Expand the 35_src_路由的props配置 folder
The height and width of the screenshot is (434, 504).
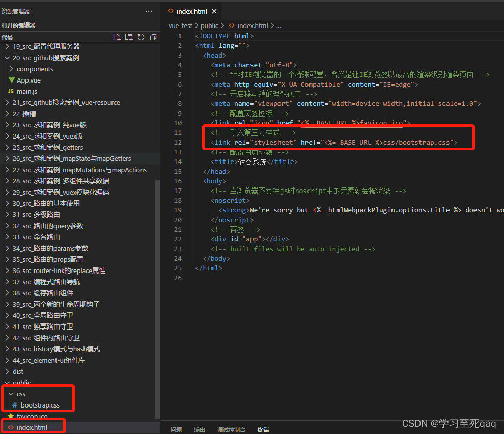click(x=48, y=259)
